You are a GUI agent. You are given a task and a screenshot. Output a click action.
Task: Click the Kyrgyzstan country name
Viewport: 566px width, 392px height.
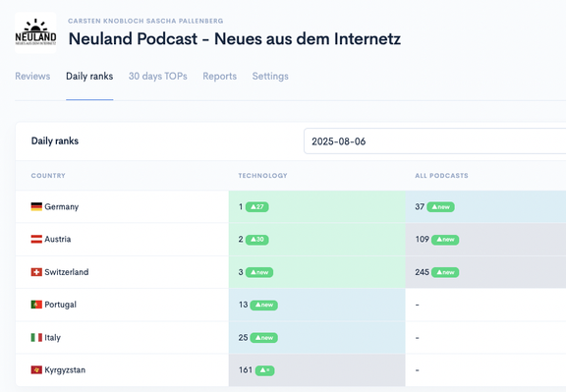[x=65, y=370]
